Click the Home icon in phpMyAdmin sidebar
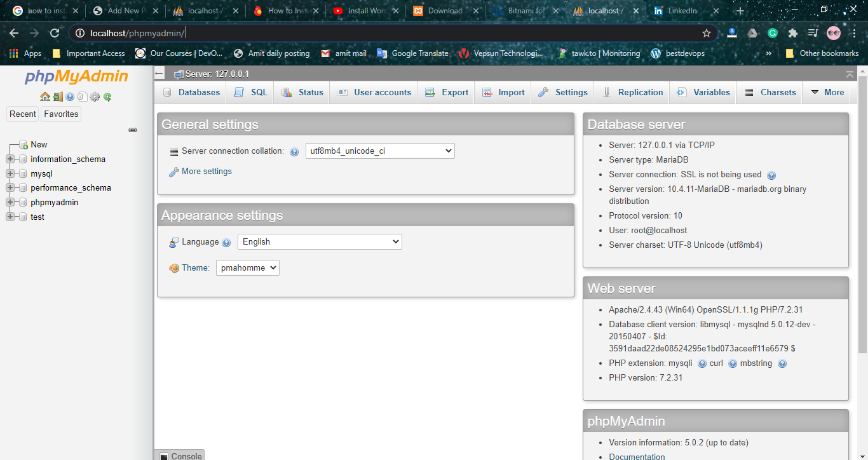868x460 pixels. click(44, 97)
